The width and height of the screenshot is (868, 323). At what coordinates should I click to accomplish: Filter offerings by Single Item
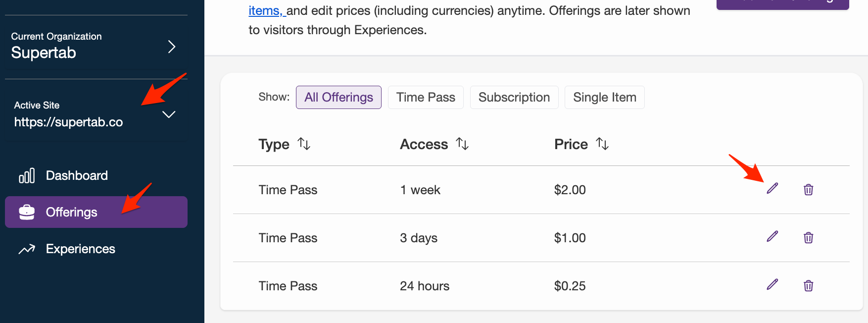[604, 97]
